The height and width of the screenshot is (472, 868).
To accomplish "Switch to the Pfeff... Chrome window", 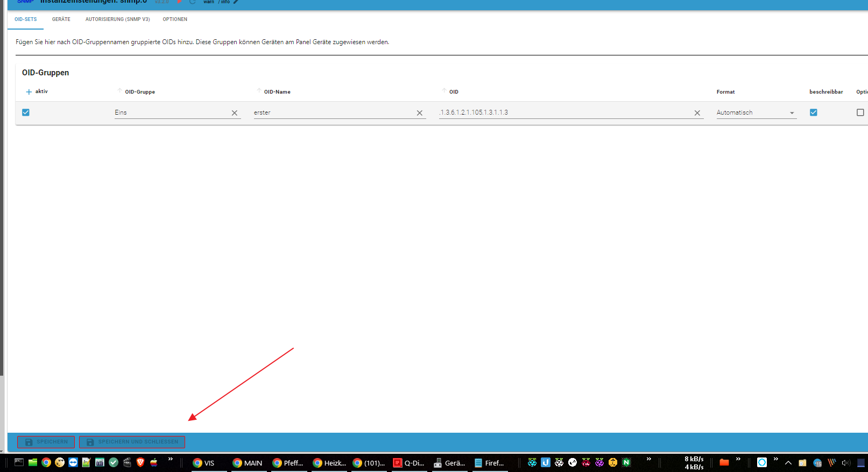I will coord(289,463).
